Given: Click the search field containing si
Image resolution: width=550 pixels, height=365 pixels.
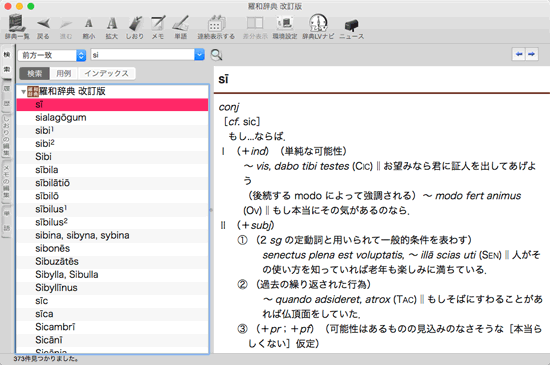Looking at the screenshot, I should [x=143, y=55].
